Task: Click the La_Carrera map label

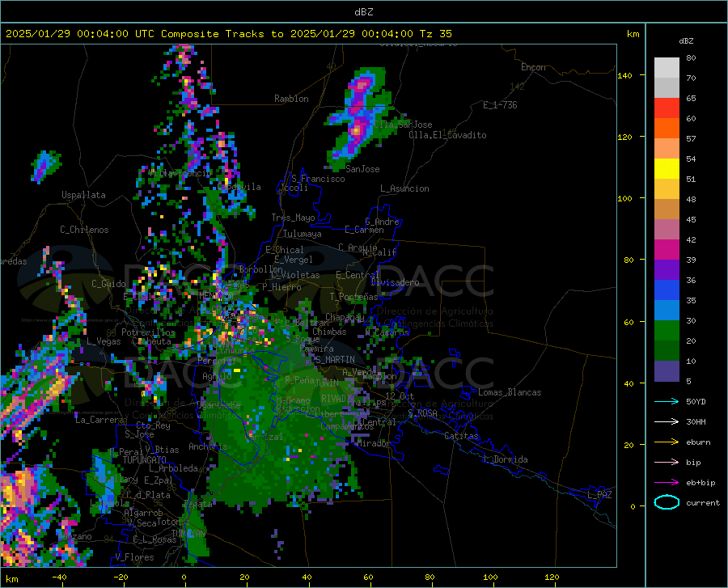Action: click(99, 420)
